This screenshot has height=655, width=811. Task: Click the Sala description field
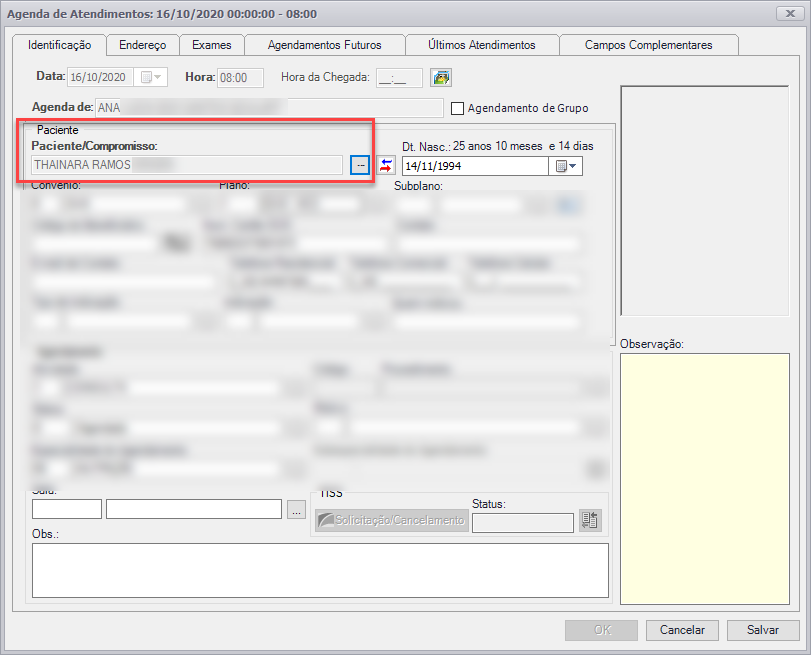click(194, 509)
